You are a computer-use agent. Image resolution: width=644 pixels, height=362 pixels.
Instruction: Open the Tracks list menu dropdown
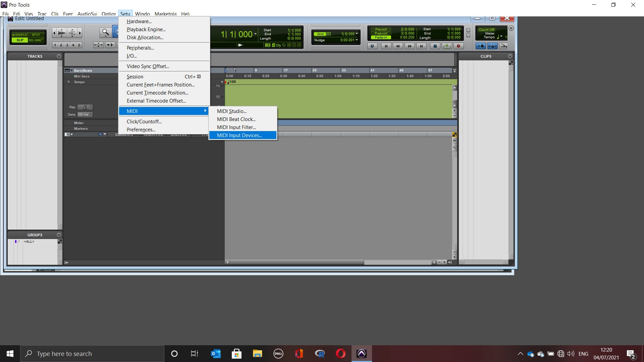point(59,56)
